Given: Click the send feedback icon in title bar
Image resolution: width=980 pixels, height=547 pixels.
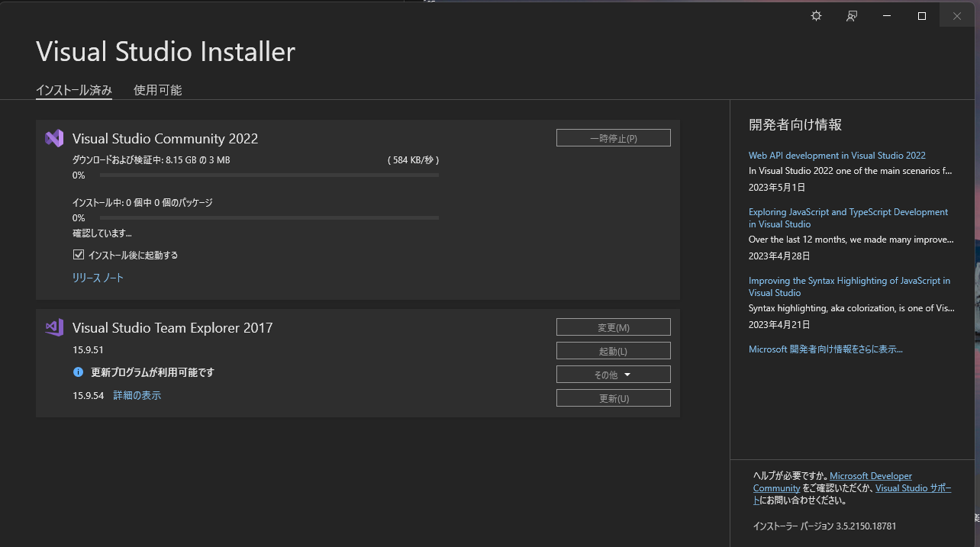Looking at the screenshot, I should click(851, 15).
